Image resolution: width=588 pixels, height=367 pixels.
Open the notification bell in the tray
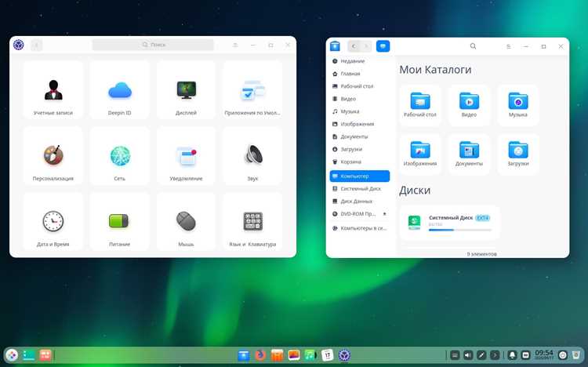512,355
